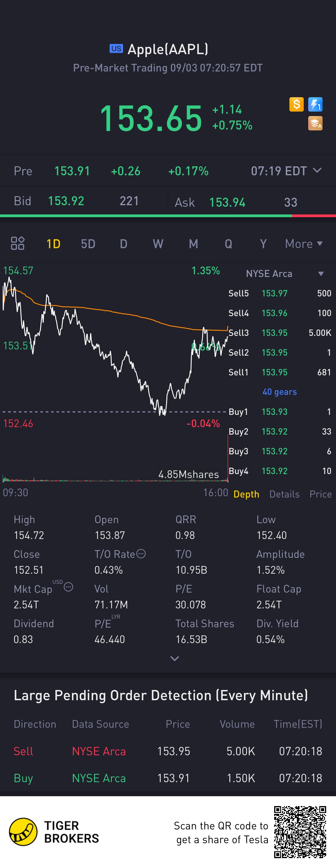Select the Sell1 row with 681
This screenshot has height=868, width=336.
click(x=280, y=372)
